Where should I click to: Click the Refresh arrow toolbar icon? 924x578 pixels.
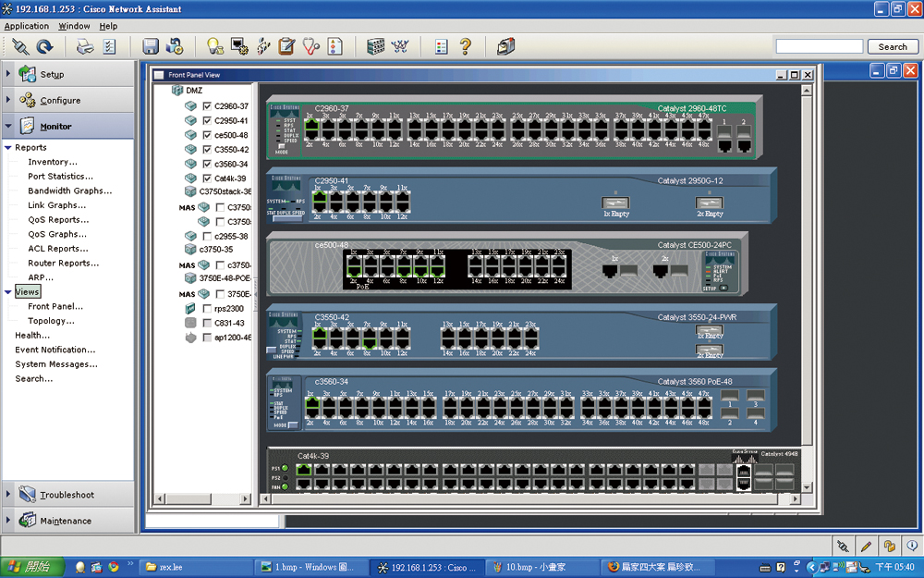tap(44, 46)
